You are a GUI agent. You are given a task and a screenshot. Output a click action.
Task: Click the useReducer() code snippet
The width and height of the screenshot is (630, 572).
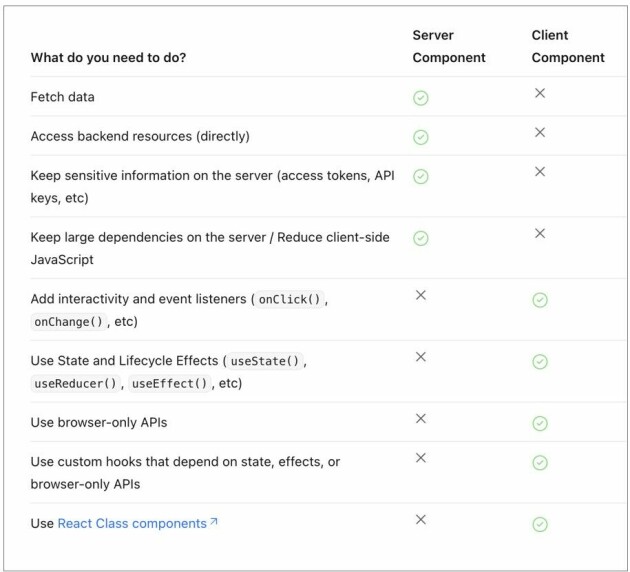coord(75,384)
